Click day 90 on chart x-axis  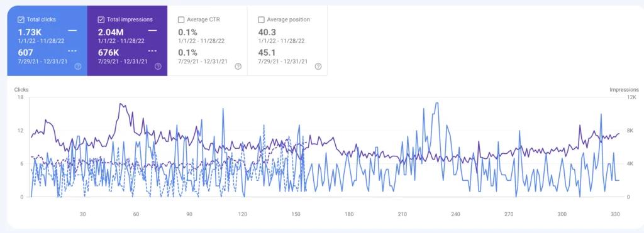tap(189, 214)
